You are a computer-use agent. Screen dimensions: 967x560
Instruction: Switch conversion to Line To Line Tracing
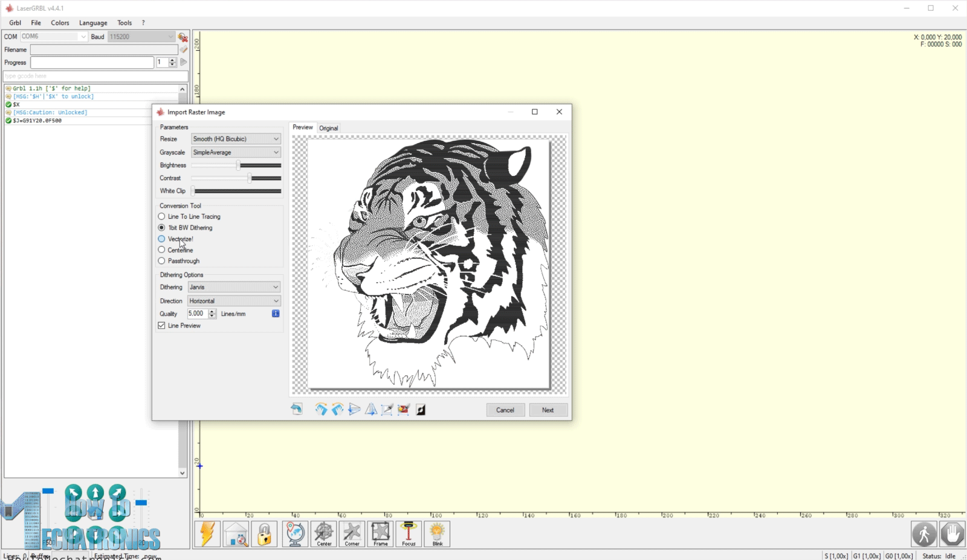[x=161, y=216]
